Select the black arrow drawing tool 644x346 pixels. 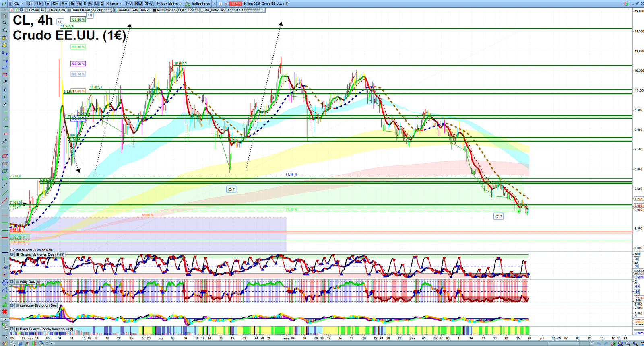pyautogui.click(x=4, y=82)
